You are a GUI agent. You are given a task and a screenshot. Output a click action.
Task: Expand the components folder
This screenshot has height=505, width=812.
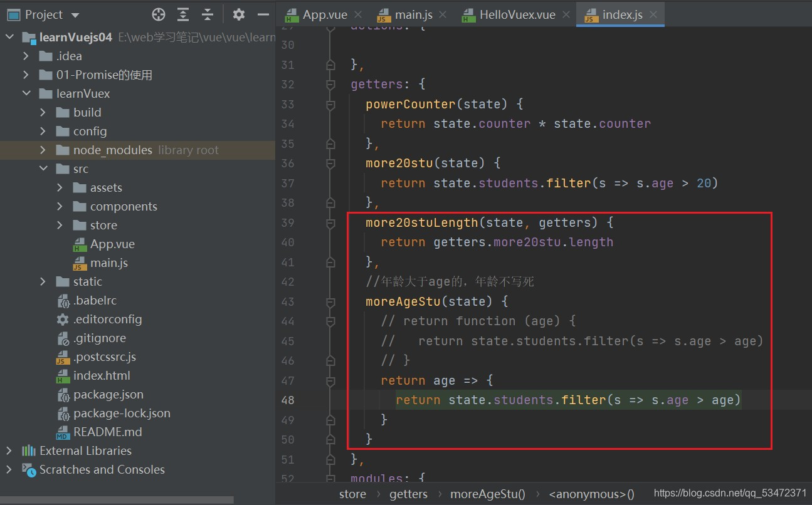(60, 206)
